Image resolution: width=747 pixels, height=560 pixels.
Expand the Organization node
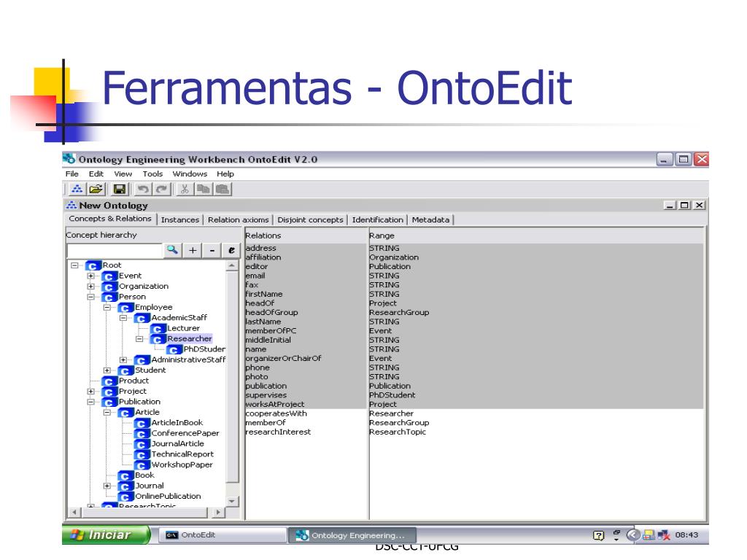(x=90, y=286)
